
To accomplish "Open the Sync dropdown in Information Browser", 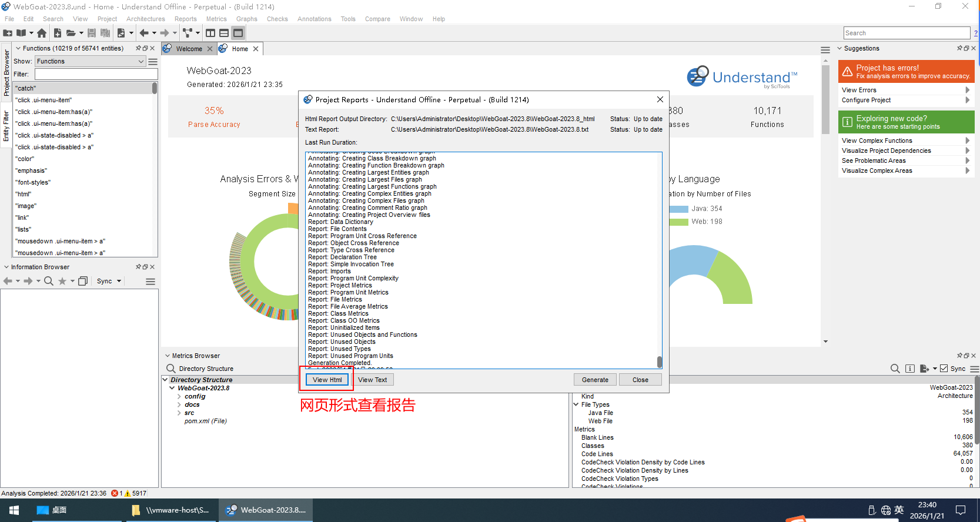I will pos(109,281).
